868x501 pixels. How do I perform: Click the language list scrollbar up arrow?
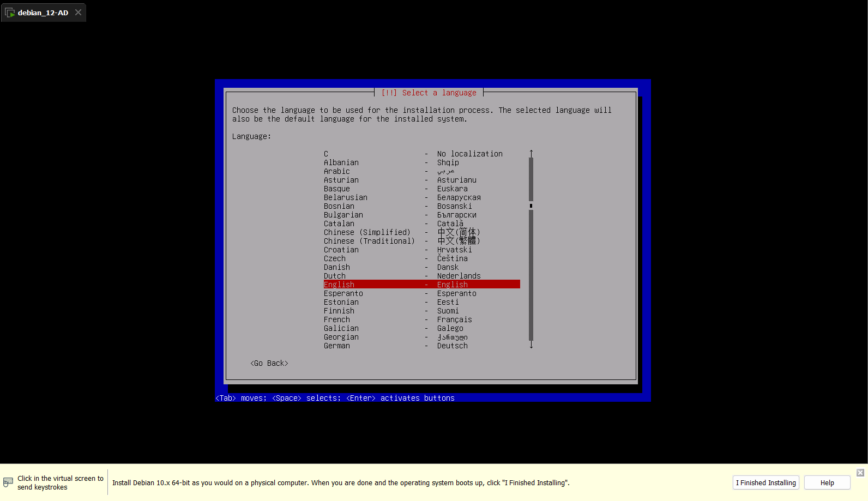pos(531,154)
